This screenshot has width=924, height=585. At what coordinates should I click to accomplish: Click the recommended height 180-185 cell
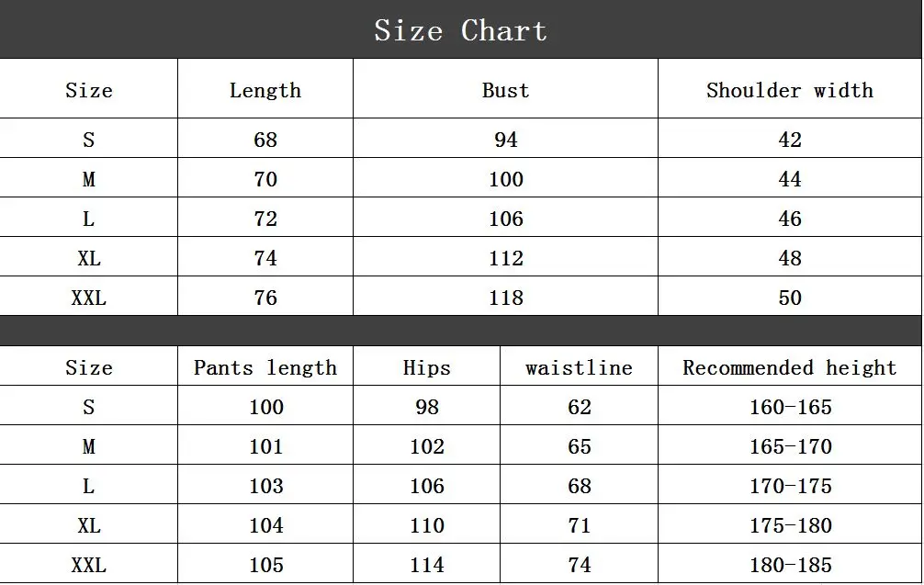790,565
